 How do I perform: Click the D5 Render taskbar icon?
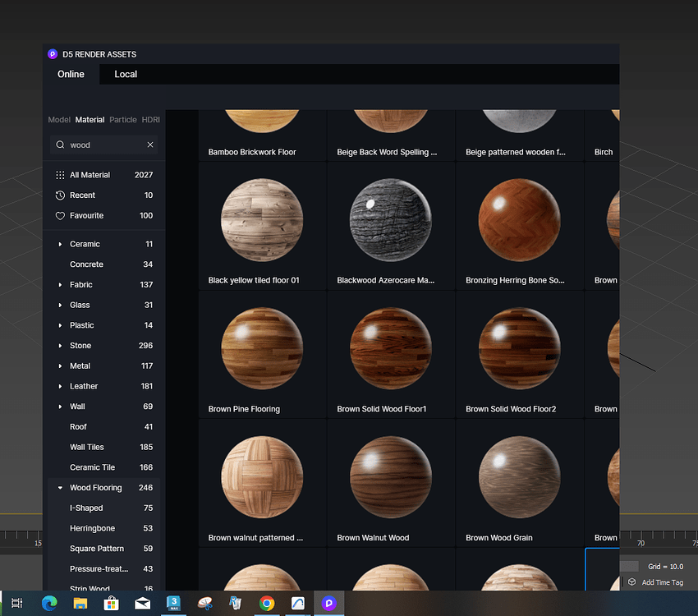(x=329, y=603)
